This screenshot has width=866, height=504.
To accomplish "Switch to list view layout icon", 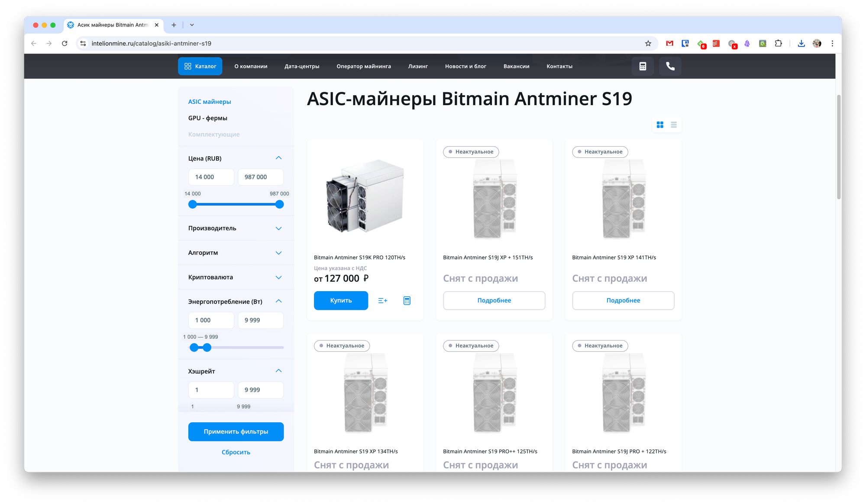I will 674,125.
